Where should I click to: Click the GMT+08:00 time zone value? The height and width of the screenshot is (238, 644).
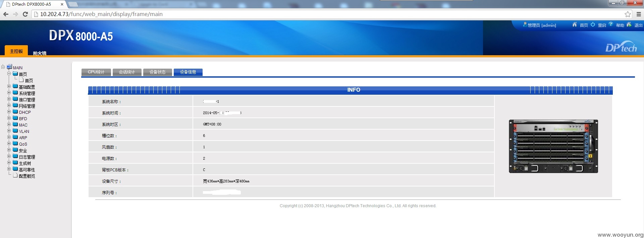click(212, 124)
